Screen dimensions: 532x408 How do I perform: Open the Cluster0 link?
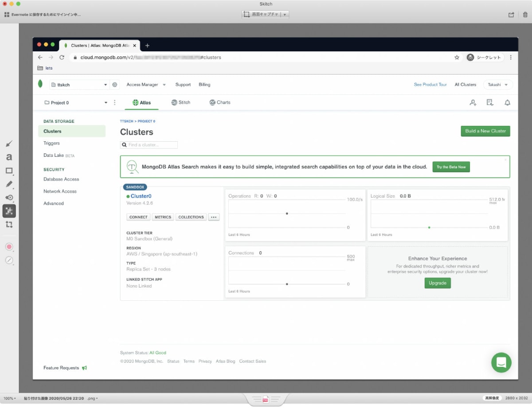[x=141, y=196]
